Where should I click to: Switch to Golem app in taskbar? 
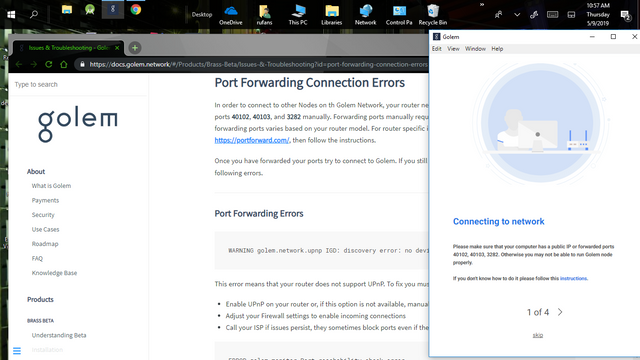tap(113, 9)
